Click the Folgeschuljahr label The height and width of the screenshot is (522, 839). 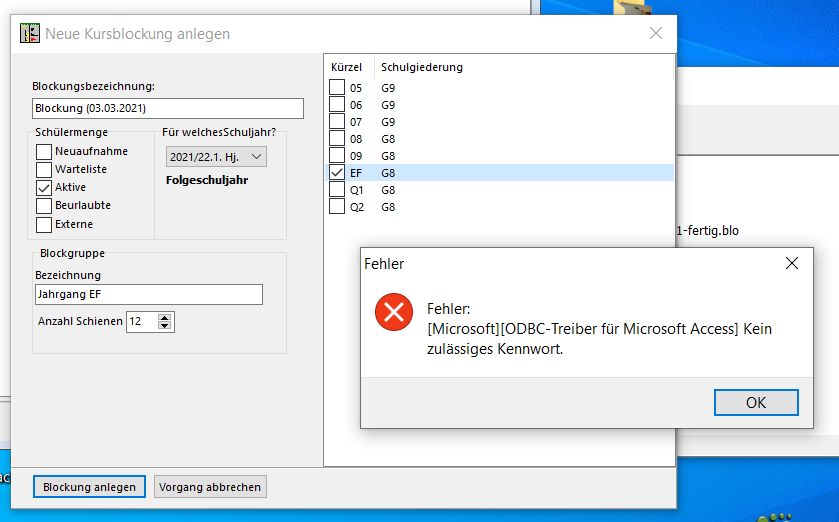point(207,180)
